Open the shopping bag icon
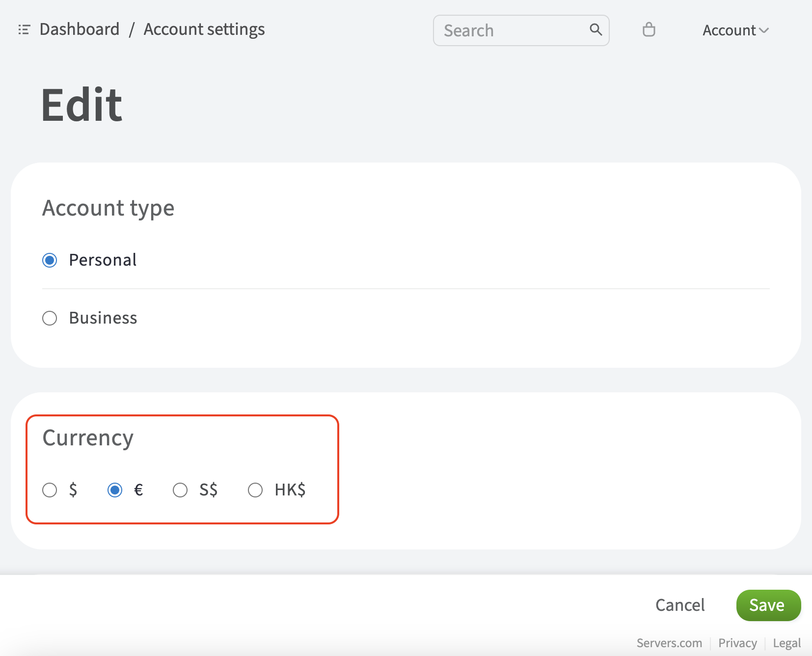 coord(649,30)
